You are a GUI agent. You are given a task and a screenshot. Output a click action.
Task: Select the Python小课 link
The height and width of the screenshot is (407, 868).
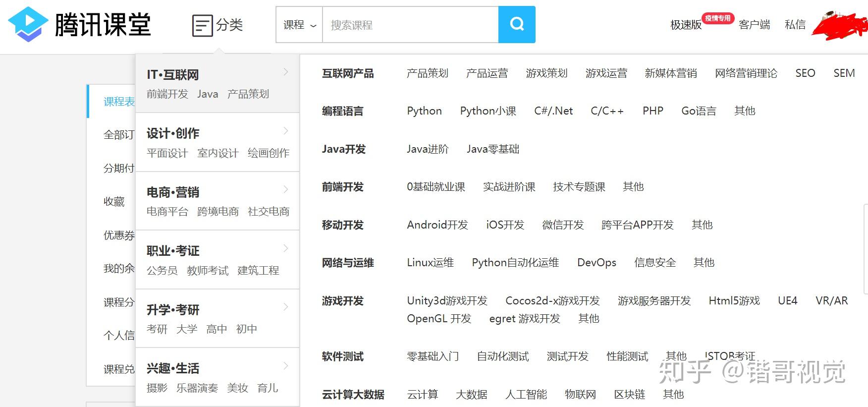click(x=488, y=111)
